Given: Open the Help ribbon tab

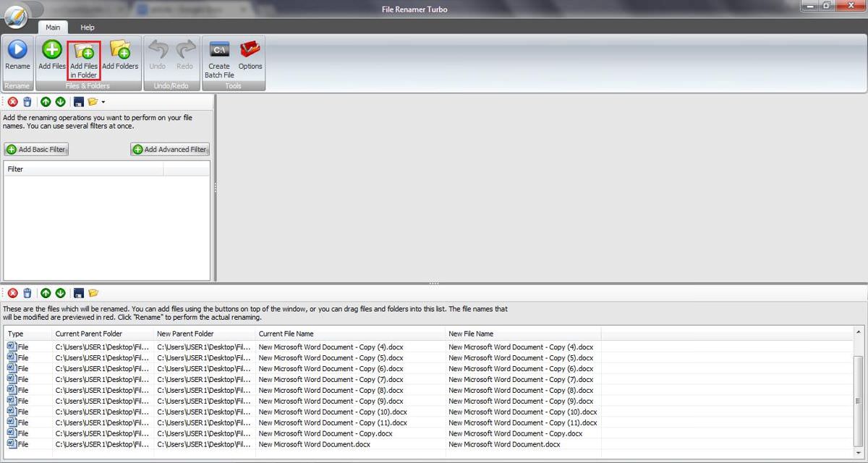Looking at the screenshot, I should pyautogui.click(x=88, y=27).
